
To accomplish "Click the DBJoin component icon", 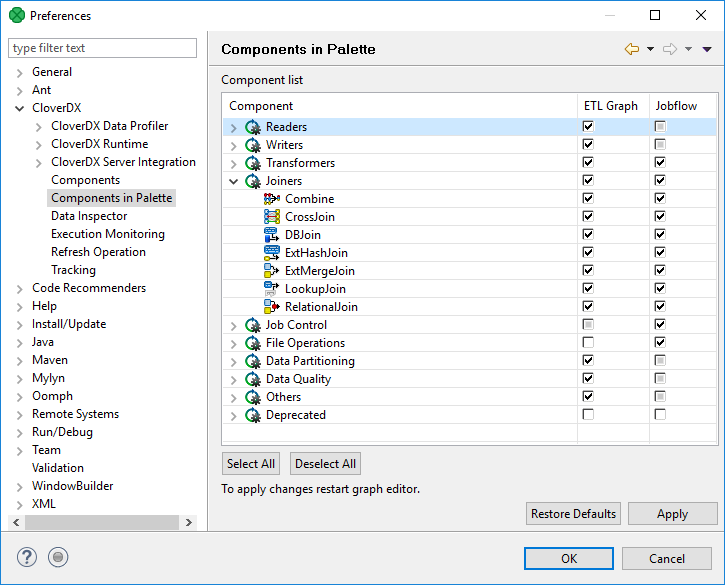I will point(271,235).
